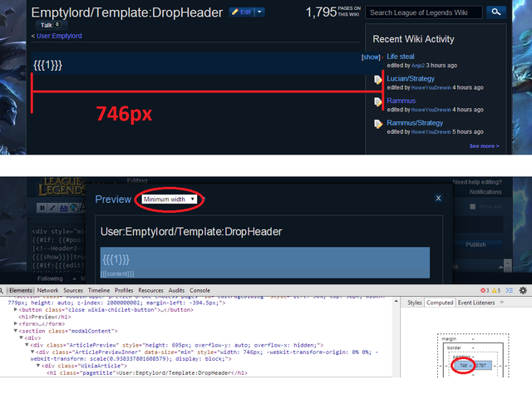Click the {{{content}}} text in preview

(117, 273)
